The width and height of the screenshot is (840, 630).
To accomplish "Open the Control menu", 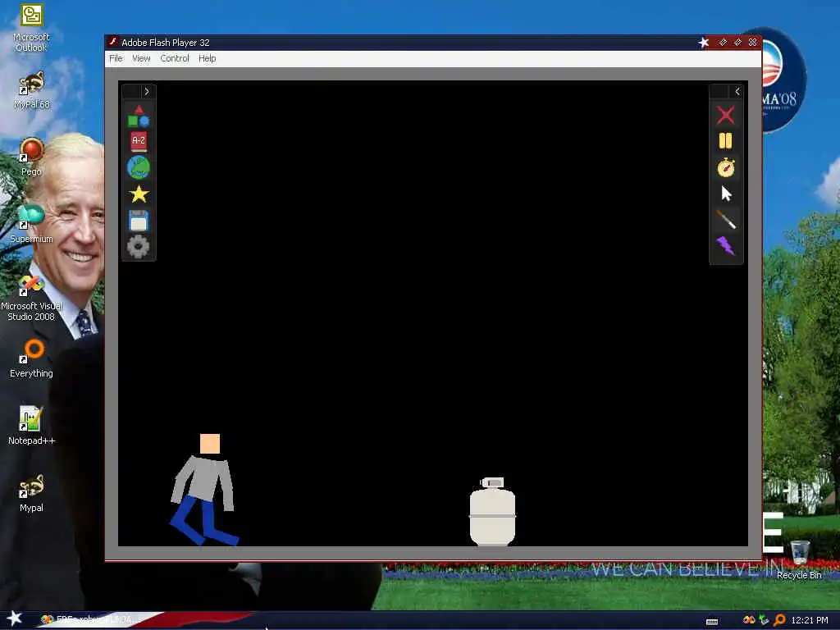I will 175,58.
